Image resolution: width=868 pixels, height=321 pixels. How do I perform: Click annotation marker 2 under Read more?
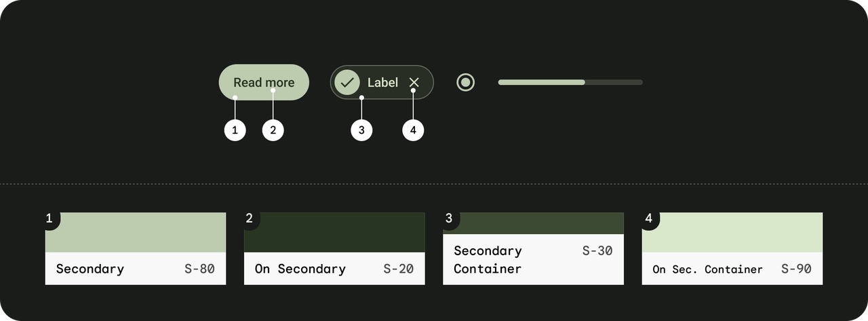273,130
